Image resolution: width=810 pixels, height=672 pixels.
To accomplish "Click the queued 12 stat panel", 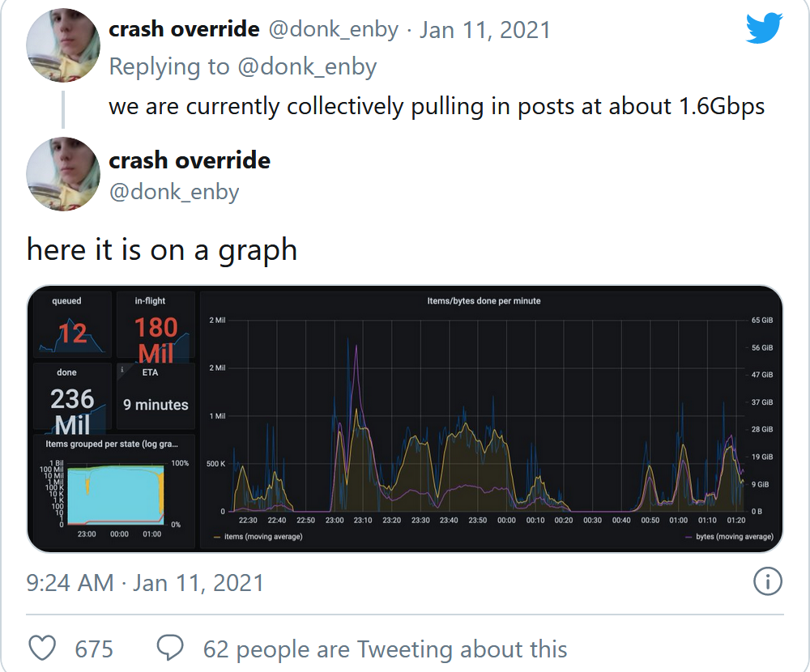I will [72, 325].
